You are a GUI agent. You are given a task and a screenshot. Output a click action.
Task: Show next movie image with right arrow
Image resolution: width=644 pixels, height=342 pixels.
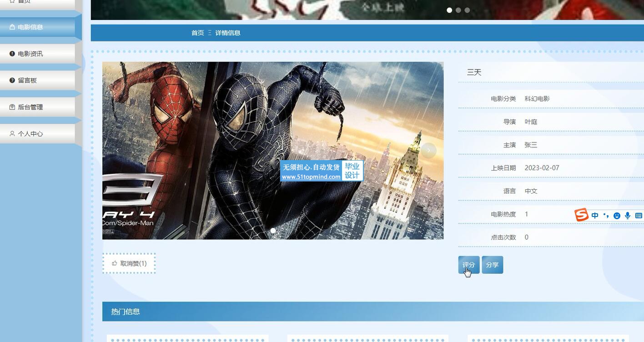point(428,151)
